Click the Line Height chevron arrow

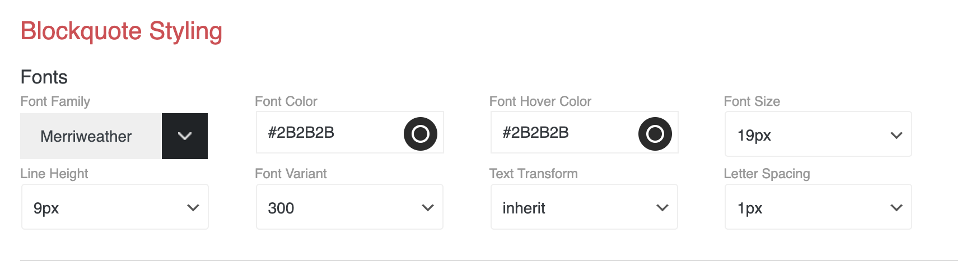pyautogui.click(x=193, y=208)
